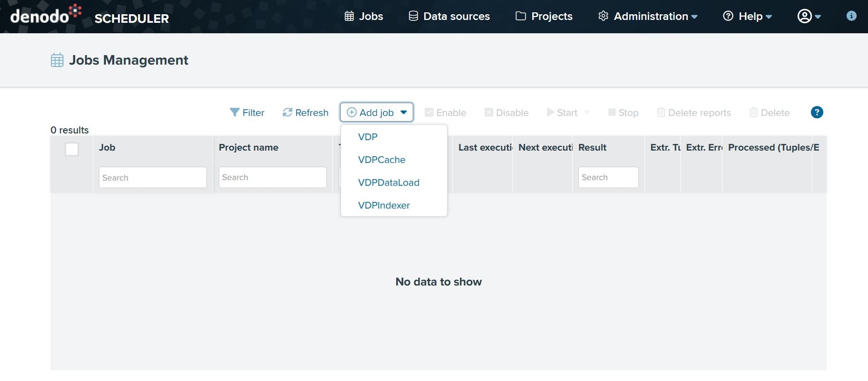868x381 pixels.
Task: Select VDPDataLoad job type
Action: (x=394, y=182)
